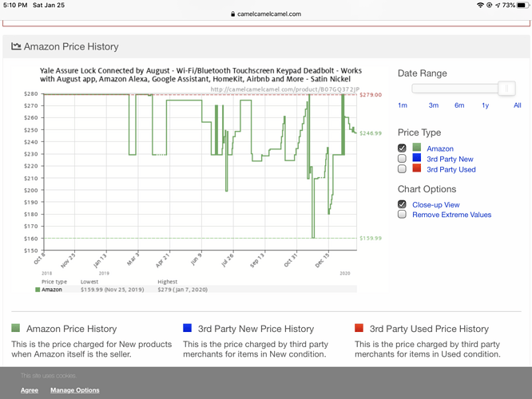532x399 pixels.
Task: Click the $160 y-axis label
Action: coord(30,239)
